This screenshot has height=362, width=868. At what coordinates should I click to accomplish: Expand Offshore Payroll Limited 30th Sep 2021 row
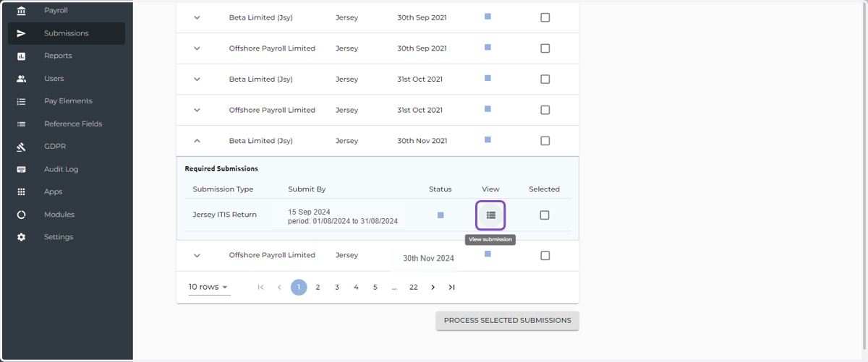point(197,48)
